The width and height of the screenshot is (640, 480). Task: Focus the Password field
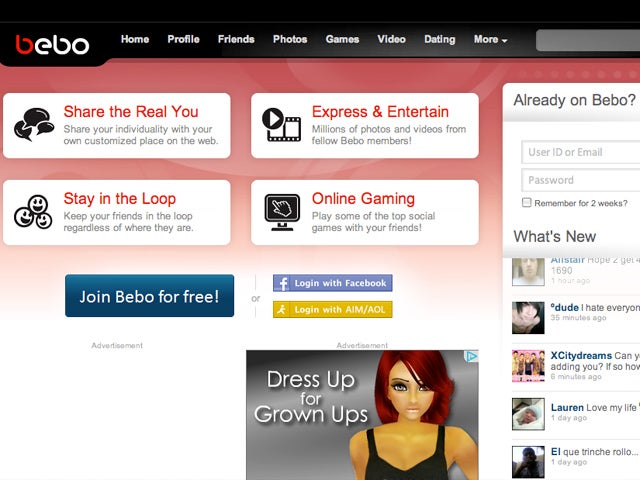pos(580,180)
